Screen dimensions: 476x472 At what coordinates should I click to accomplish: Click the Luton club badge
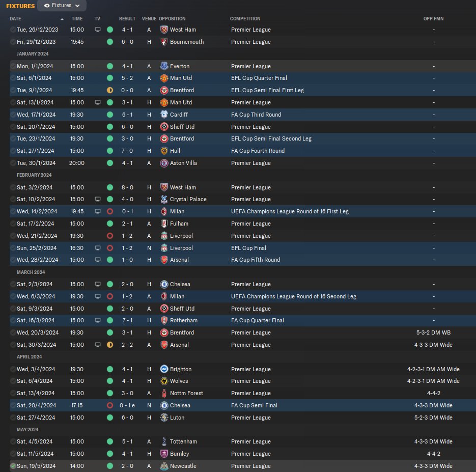(x=164, y=418)
